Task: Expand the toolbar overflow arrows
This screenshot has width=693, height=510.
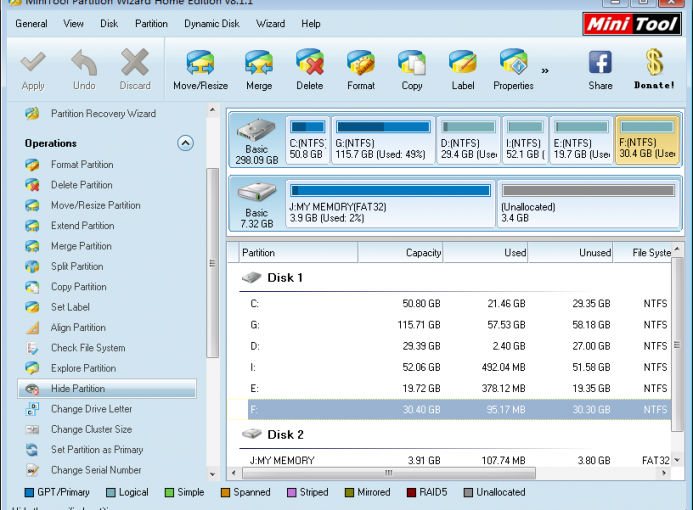Action: [x=545, y=71]
